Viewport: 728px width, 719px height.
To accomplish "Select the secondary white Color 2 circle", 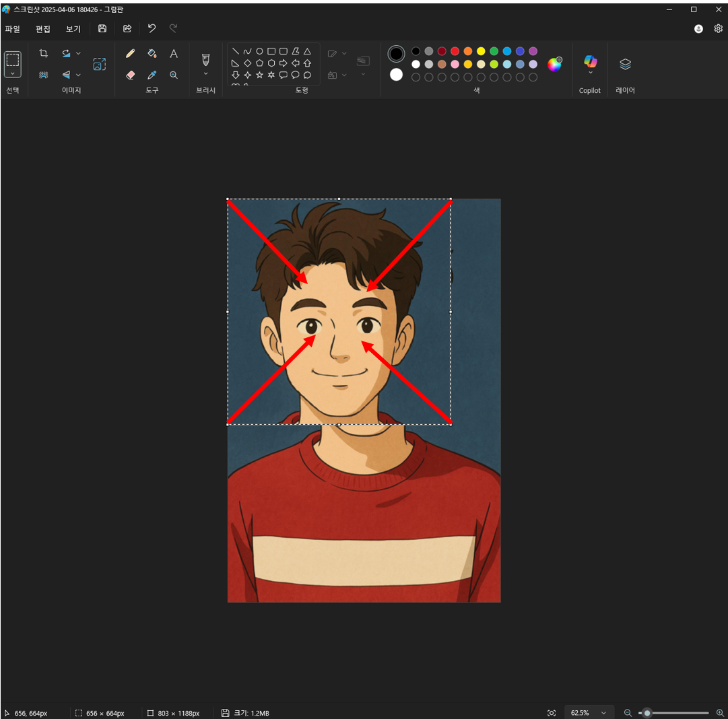I will pyautogui.click(x=397, y=75).
